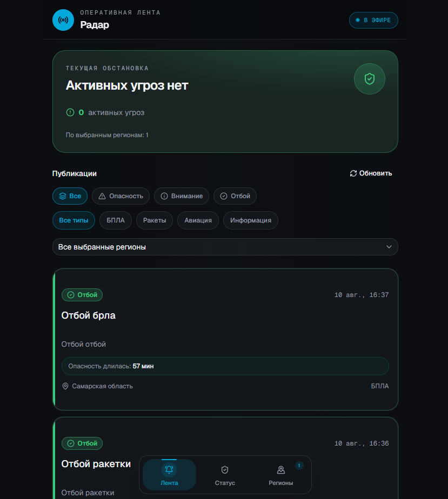
Task: Open the Регионы map pin tab
Action: click(x=281, y=475)
